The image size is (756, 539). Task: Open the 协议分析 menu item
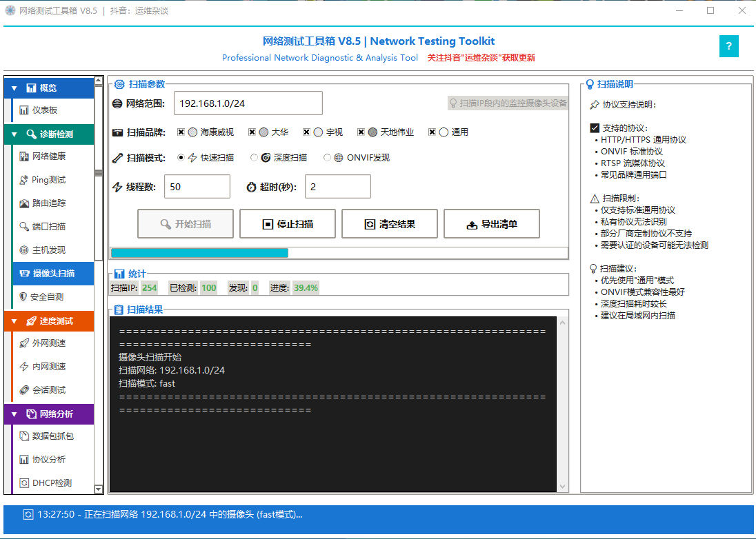[52, 460]
